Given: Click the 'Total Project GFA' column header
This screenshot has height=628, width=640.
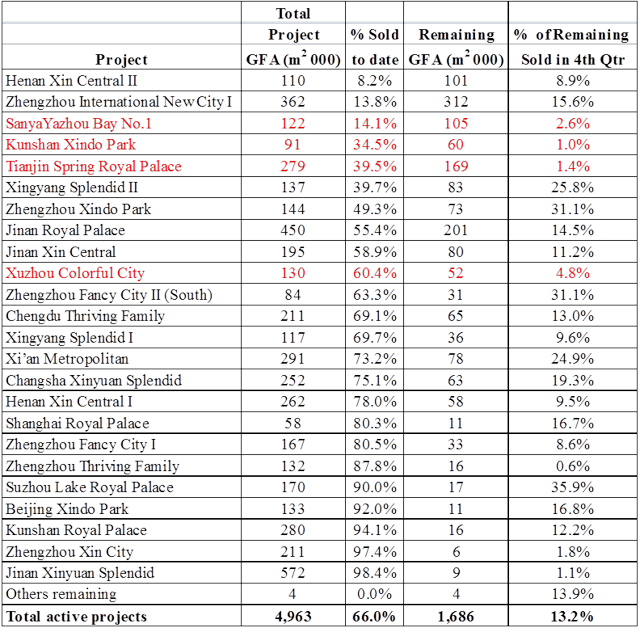Looking at the screenshot, I should point(293,37).
